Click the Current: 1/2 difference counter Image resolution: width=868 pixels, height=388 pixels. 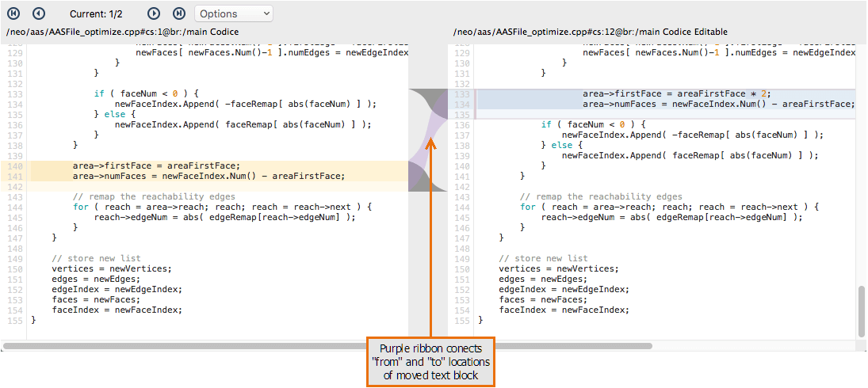coord(97,13)
